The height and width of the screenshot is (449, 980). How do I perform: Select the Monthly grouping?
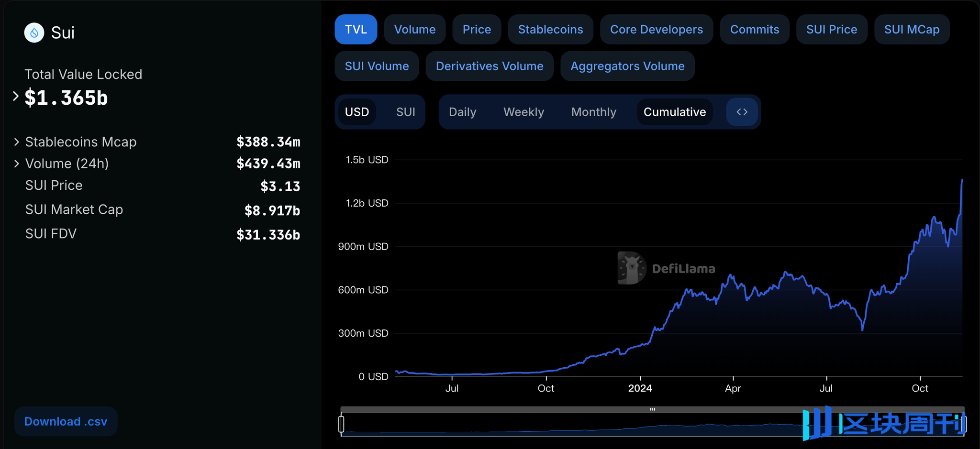point(594,112)
